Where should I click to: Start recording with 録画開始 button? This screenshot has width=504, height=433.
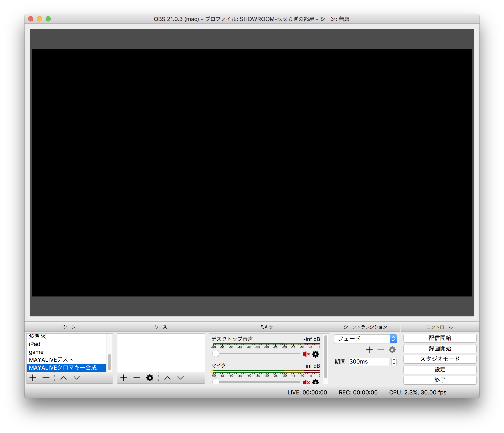pos(440,349)
